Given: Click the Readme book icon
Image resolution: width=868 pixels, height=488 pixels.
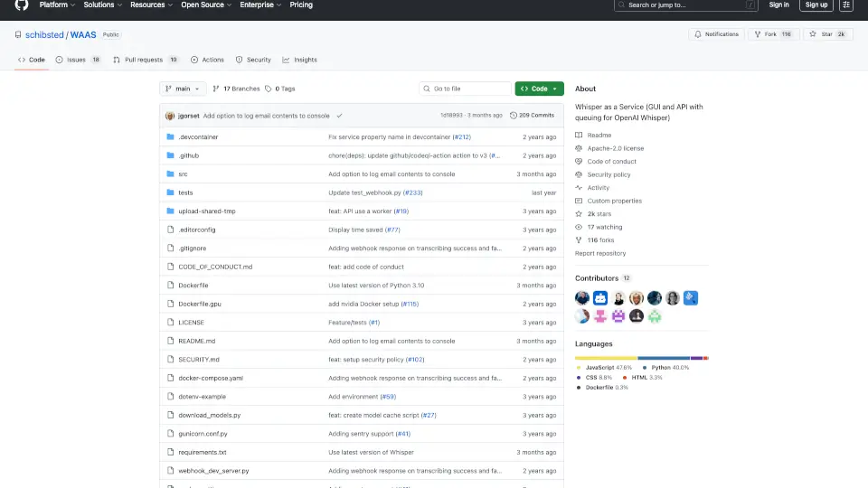Looking at the screenshot, I should click(579, 135).
